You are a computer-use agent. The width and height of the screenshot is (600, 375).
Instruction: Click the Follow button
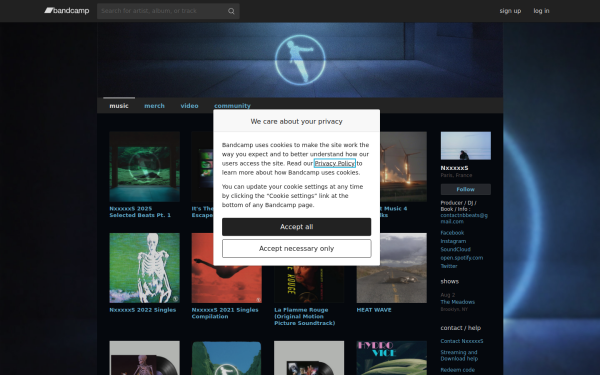466,189
